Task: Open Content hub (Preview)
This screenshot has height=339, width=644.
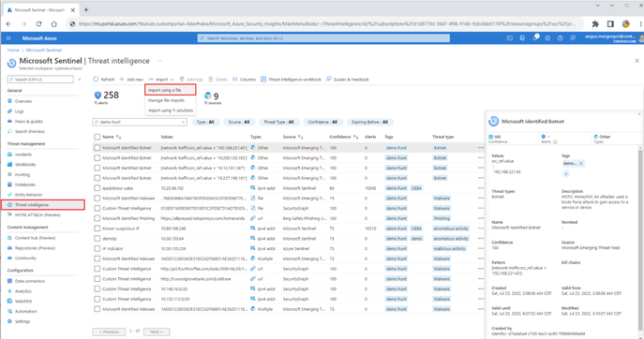Action: [x=35, y=238]
